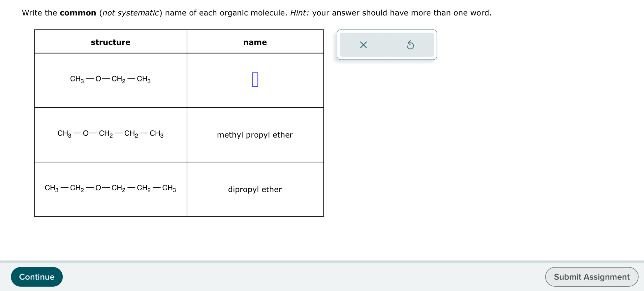Screen dimensions: 644x291
Task: Select the name column header
Action: tap(255, 42)
